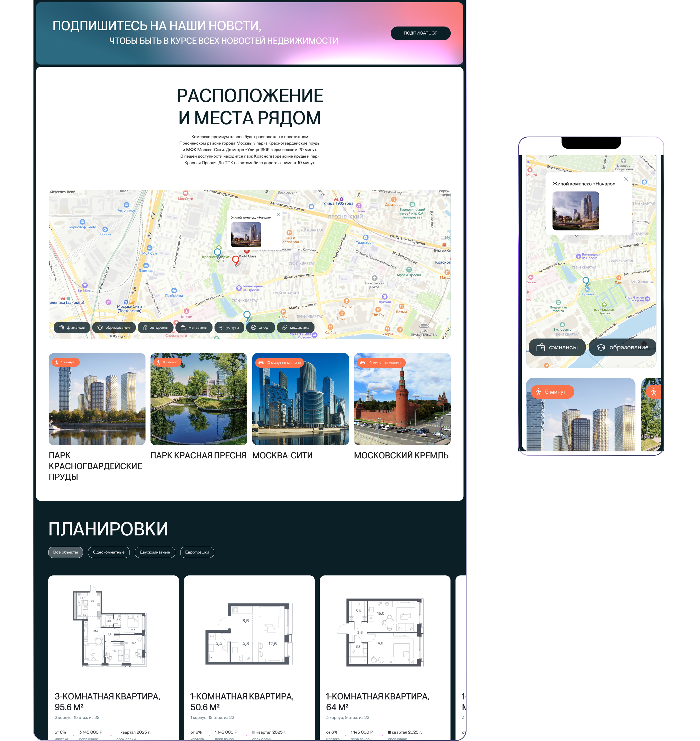Screen dimensions: 700x741
Task: Select the Все объекты tab
Action: pyautogui.click(x=65, y=552)
